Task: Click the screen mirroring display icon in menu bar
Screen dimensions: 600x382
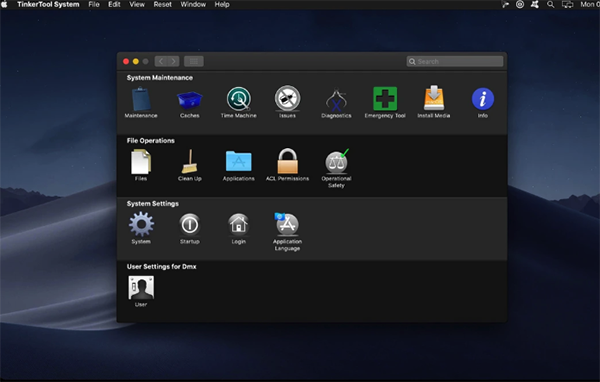Action: coord(567,5)
